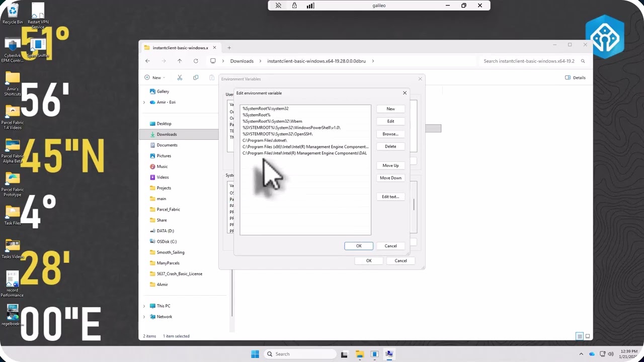Show hidden system tray icons

click(x=581, y=354)
